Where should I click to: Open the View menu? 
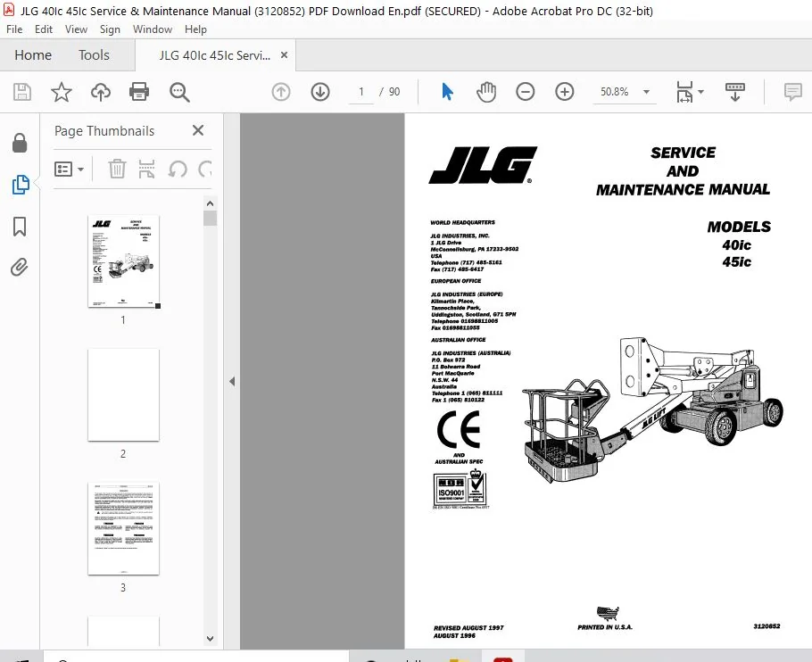(76, 29)
